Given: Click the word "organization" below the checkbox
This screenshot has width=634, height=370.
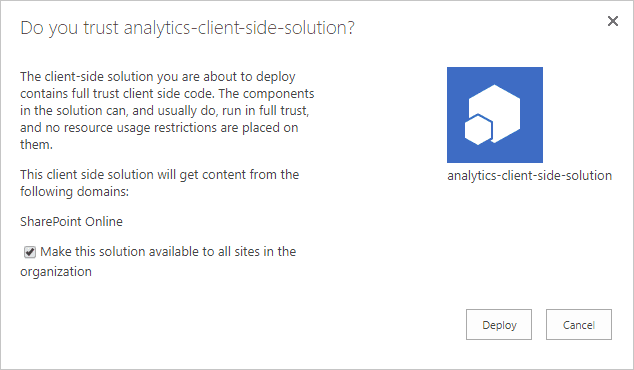Looking at the screenshot, I should pos(56,272).
